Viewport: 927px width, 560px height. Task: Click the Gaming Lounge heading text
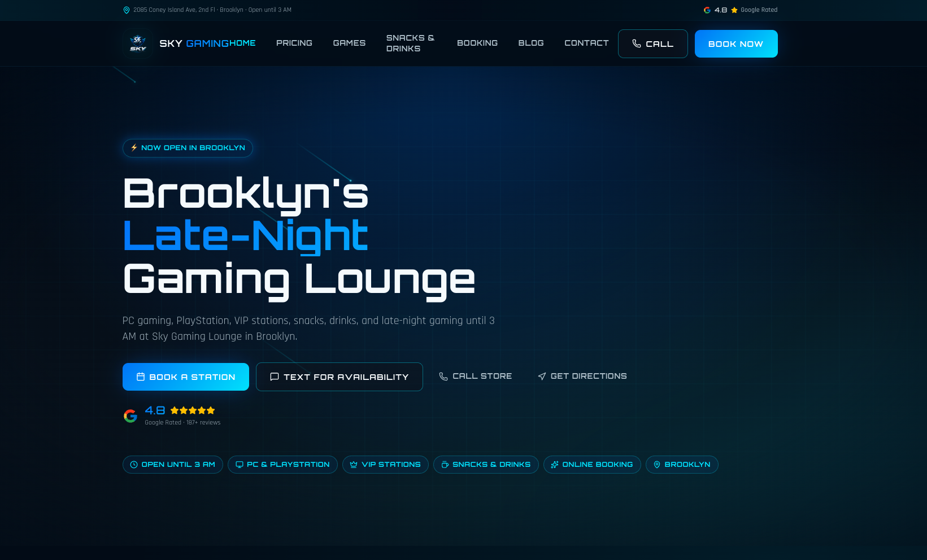click(x=299, y=280)
